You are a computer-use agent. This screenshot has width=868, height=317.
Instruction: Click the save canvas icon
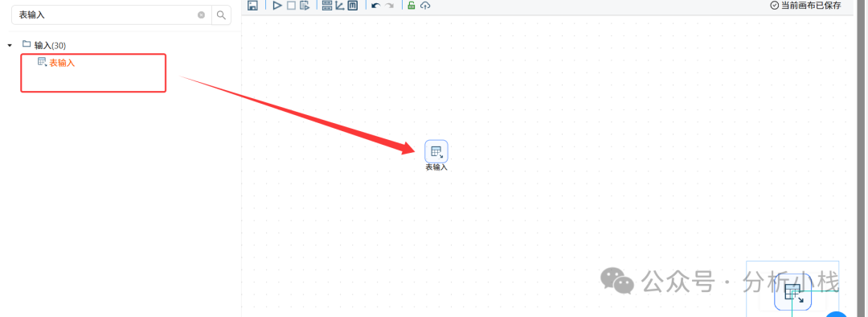pyautogui.click(x=252, y=6)
